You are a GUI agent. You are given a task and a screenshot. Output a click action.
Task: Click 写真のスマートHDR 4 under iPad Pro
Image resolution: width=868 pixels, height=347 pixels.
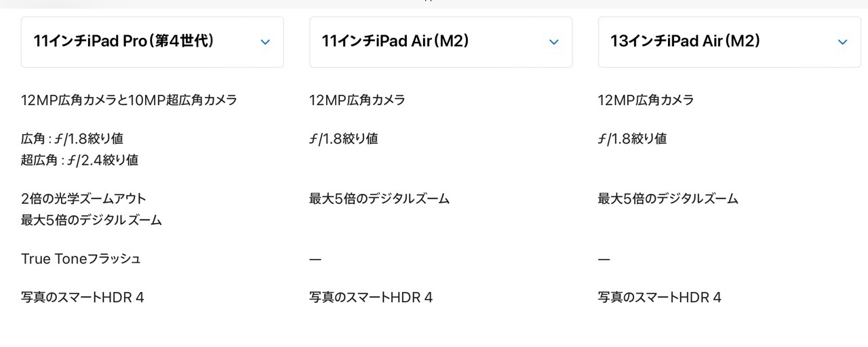point(82,297)
